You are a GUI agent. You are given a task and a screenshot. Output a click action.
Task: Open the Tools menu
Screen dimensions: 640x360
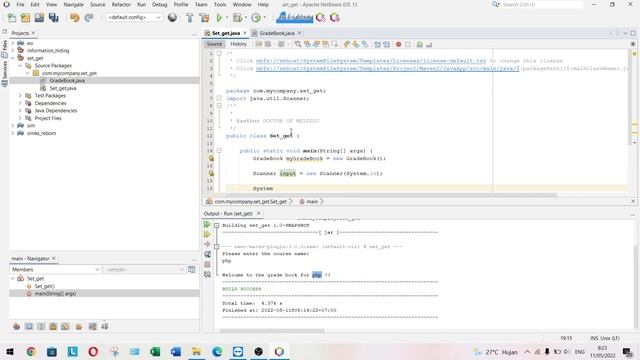tap(220, 4)
